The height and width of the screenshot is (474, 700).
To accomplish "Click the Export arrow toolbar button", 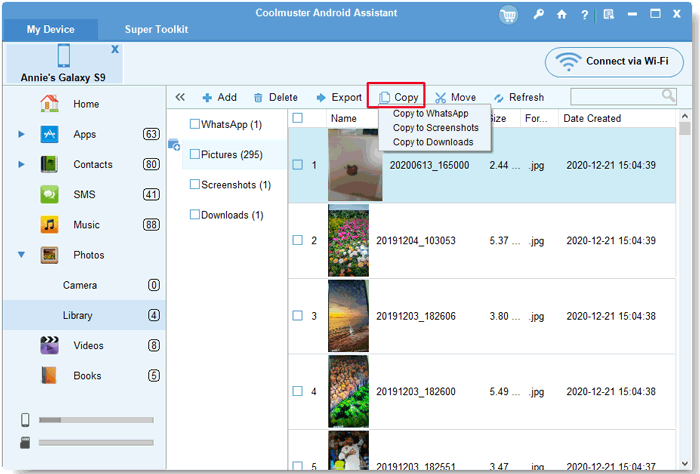I will point(339,97).
